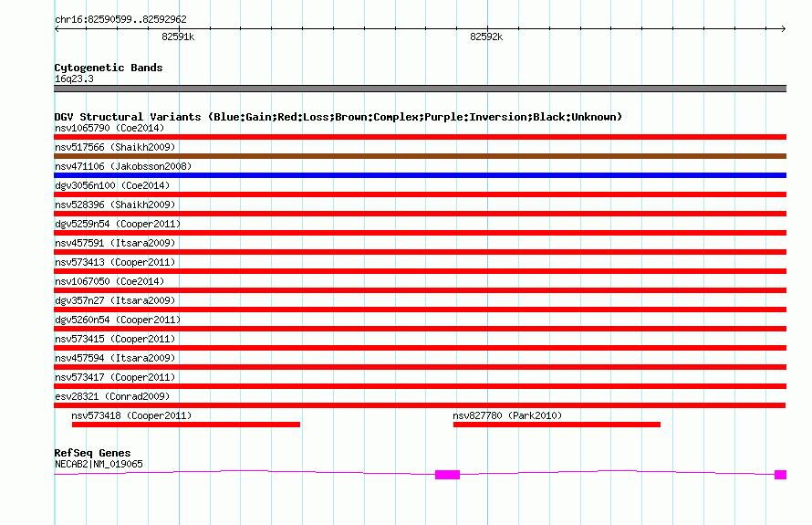Image resolution: width=812 pixels, height=525 pixels.
Task: Click the 16q23.3 band label
Action: point(74,79)
